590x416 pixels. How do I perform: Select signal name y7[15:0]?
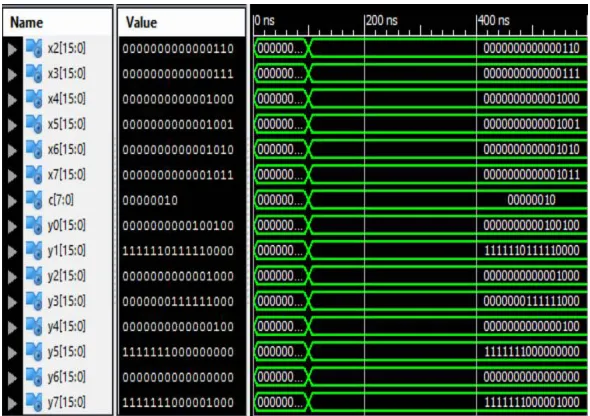67,402
